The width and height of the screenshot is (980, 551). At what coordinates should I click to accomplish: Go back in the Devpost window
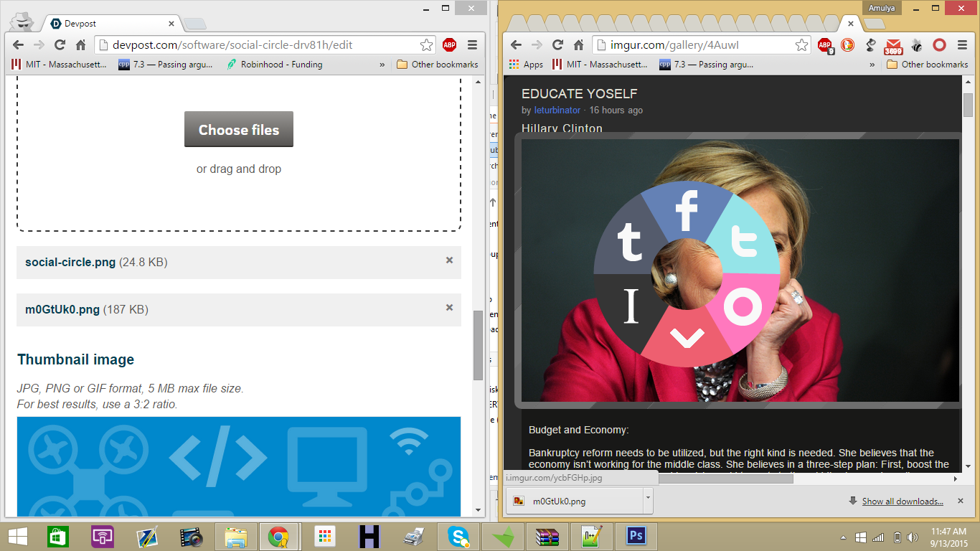[x=19, y=44]
